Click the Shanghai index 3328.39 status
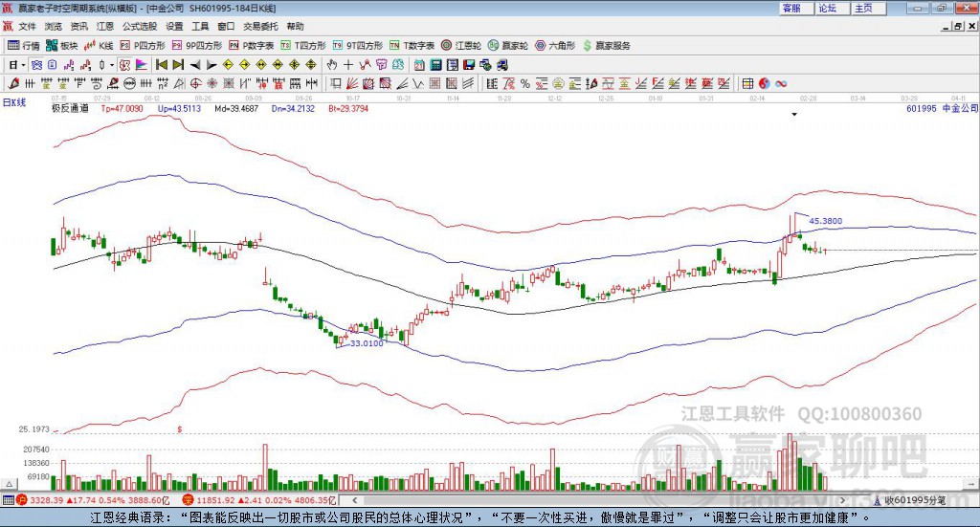Viewport: 980px width, 527px height. [94, 500]
